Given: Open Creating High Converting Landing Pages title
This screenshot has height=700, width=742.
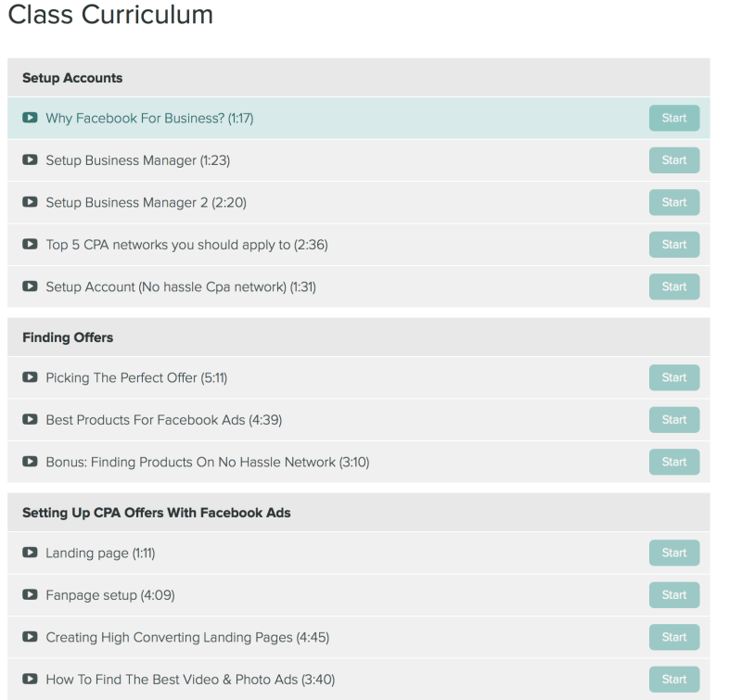Looking at the screenshot, I should pos(187,637).
